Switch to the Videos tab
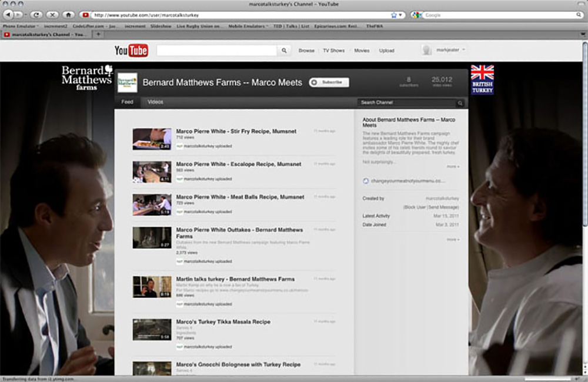The height and width of the screenshot is (382, 588). [x=155, y=102]
